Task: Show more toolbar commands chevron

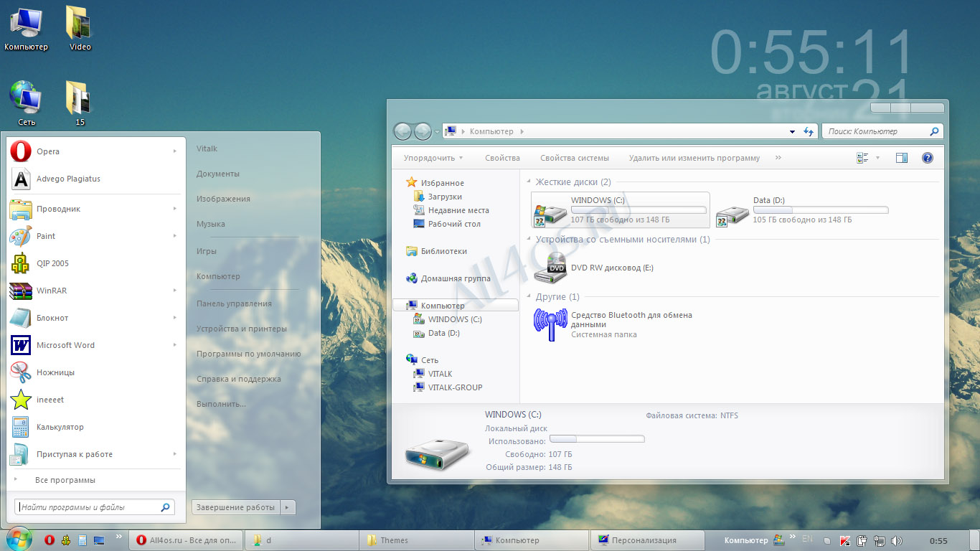Action: point(778,158)
